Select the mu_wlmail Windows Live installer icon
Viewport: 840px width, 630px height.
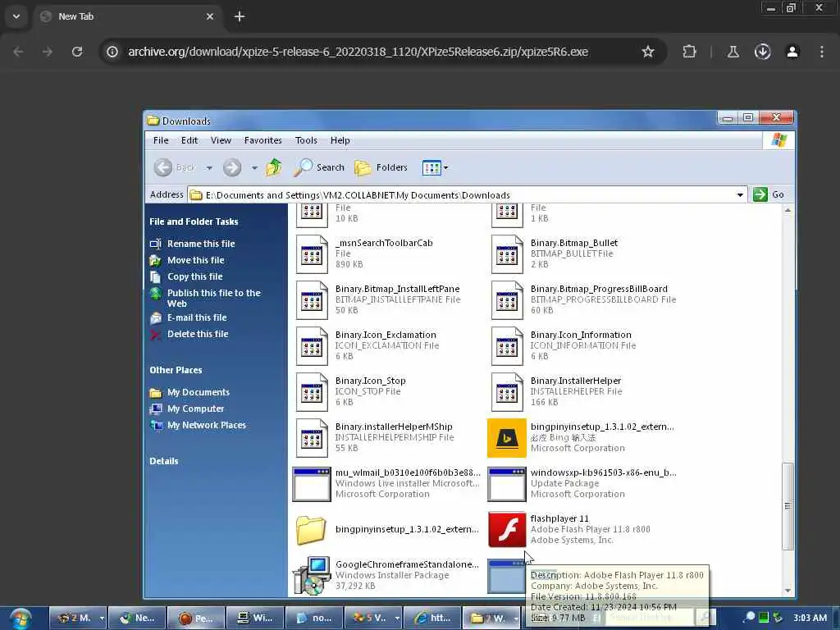pyautogui.click(x=311, y=484)
